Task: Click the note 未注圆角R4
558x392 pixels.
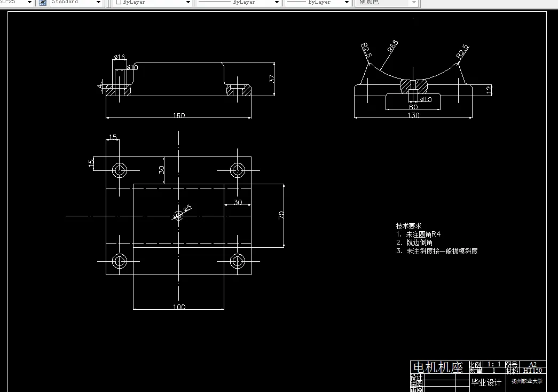Action: (423, 234)
